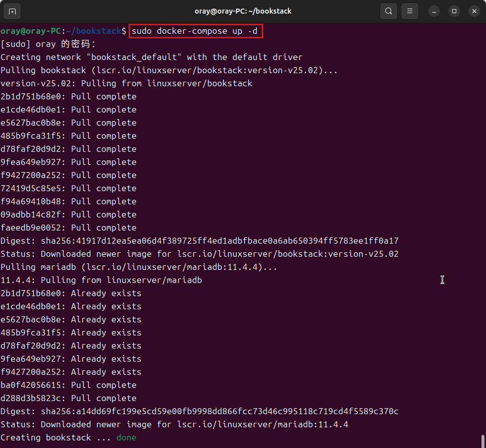This screenshot has width=486, height=448.
Task: Open a new terminal tab
Action: click(12, 11)
